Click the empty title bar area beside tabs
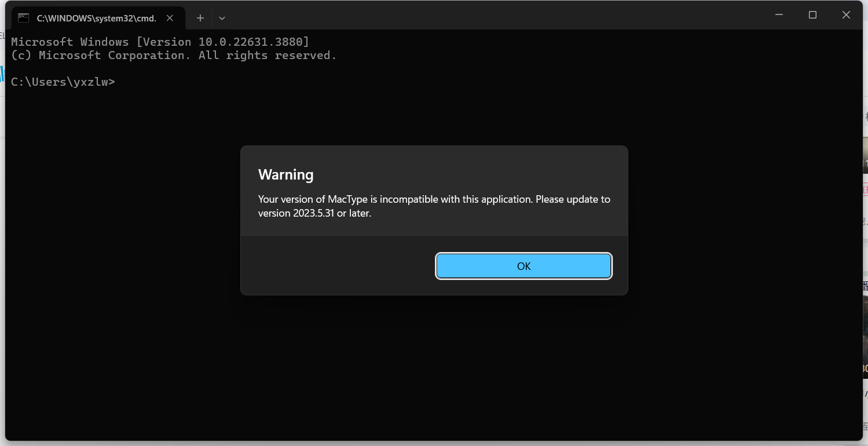Viewport: 868px width, 446px height. point(492,17)
